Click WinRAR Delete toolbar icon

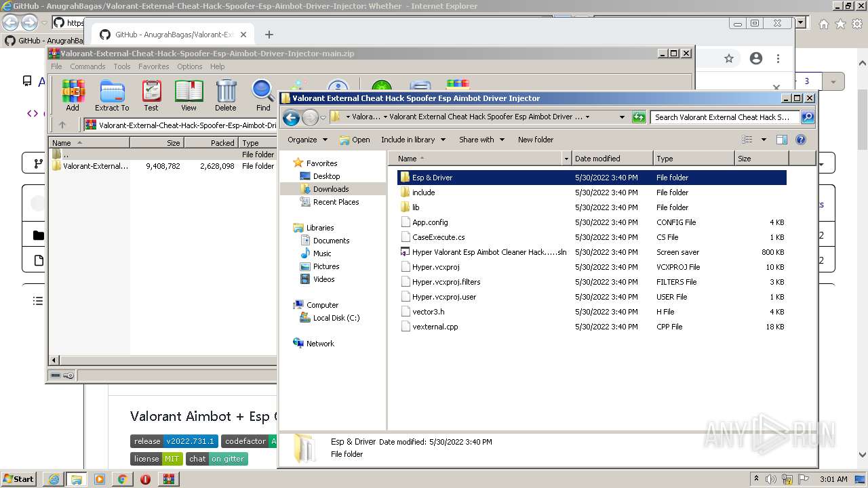[x=226, y=96]
